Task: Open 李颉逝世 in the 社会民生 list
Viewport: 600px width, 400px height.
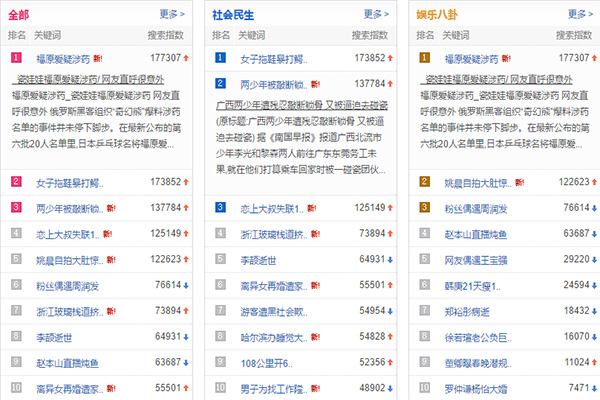Action: point(258,260)
